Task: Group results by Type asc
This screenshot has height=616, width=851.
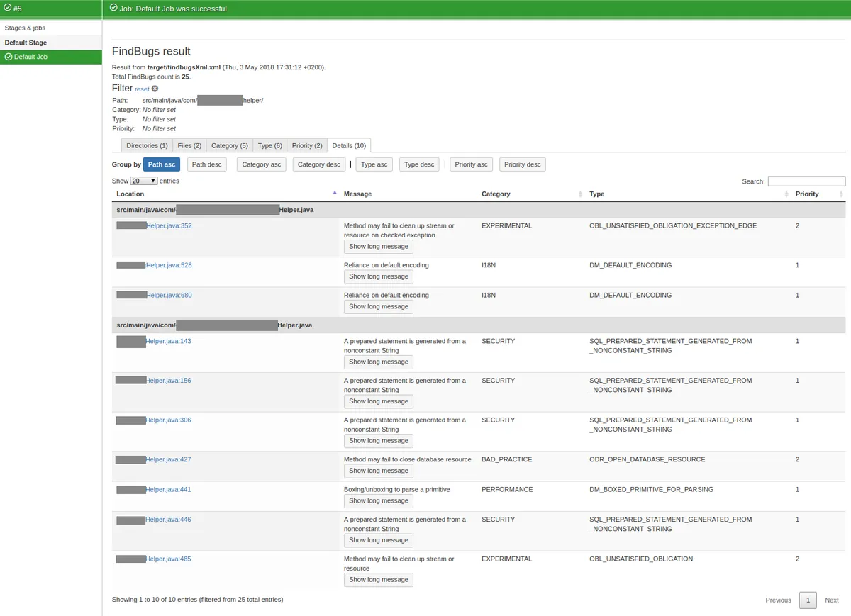Action: pyautogui.click(x=374, y=164)
